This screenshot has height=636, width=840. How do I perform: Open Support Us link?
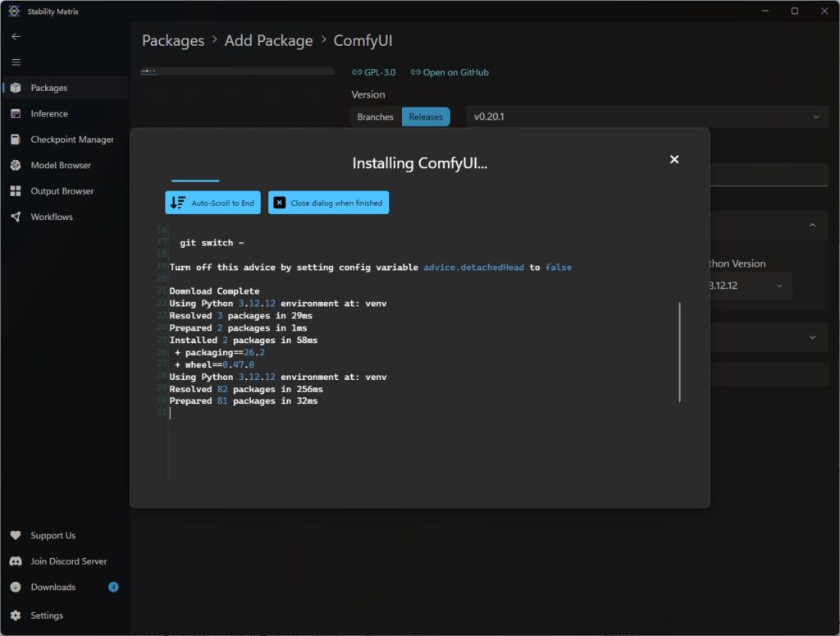click(x=65, y=535)
